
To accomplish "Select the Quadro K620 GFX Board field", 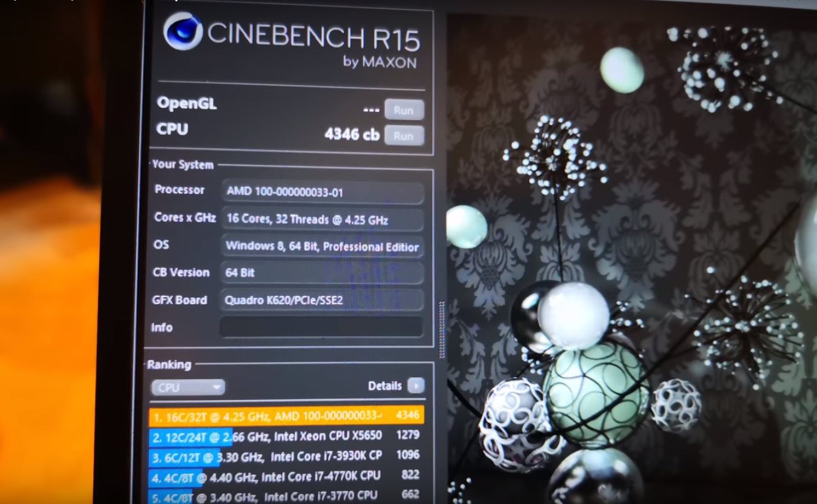I will point(322,300).
